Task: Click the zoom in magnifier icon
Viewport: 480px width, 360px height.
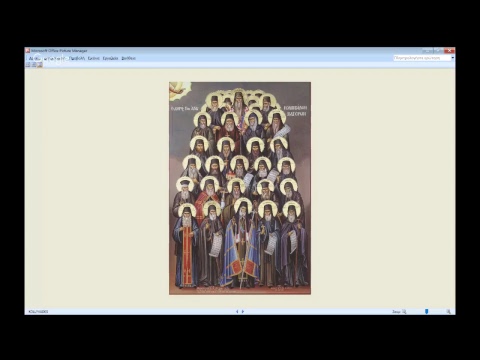Action: (449, 312)
